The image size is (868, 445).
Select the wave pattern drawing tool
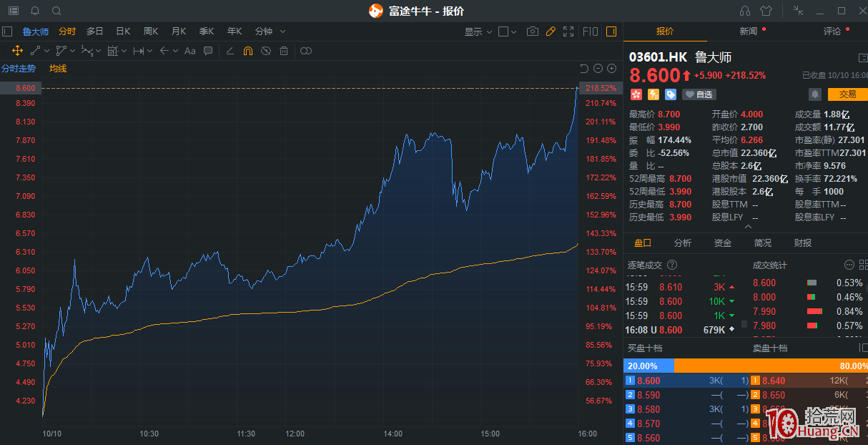[x=87, y=51]
